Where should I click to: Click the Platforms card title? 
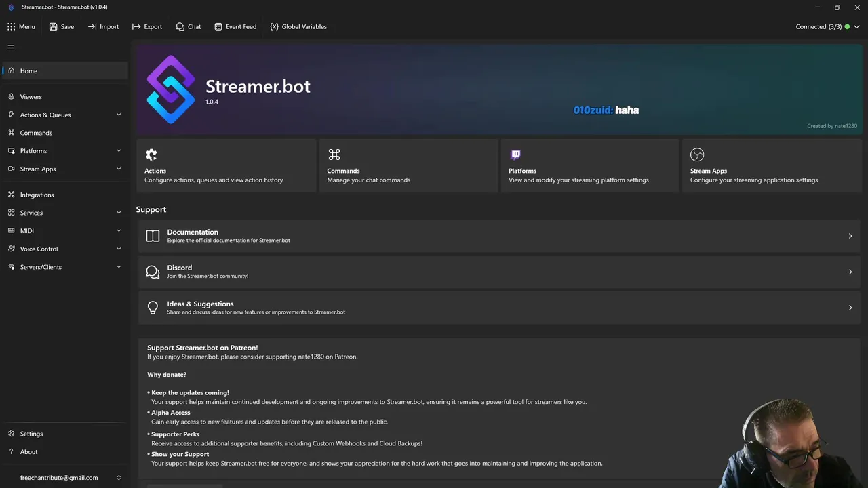point(522,171)
